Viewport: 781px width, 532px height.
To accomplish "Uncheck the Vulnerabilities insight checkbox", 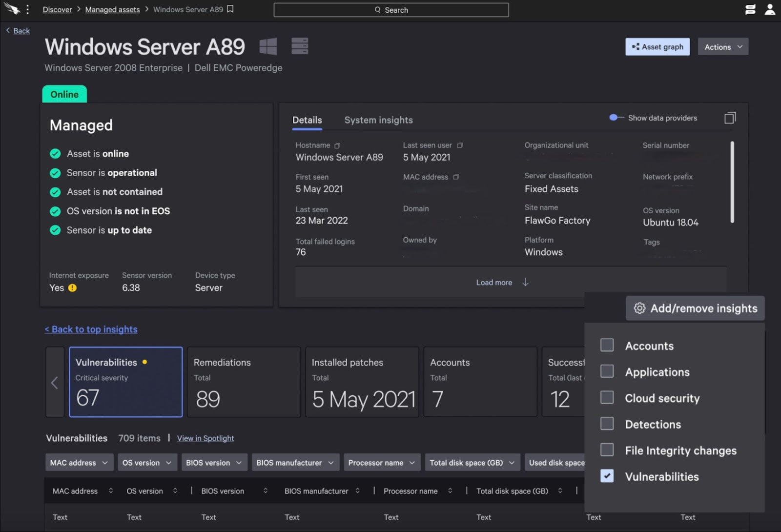I will coord(607,476).
